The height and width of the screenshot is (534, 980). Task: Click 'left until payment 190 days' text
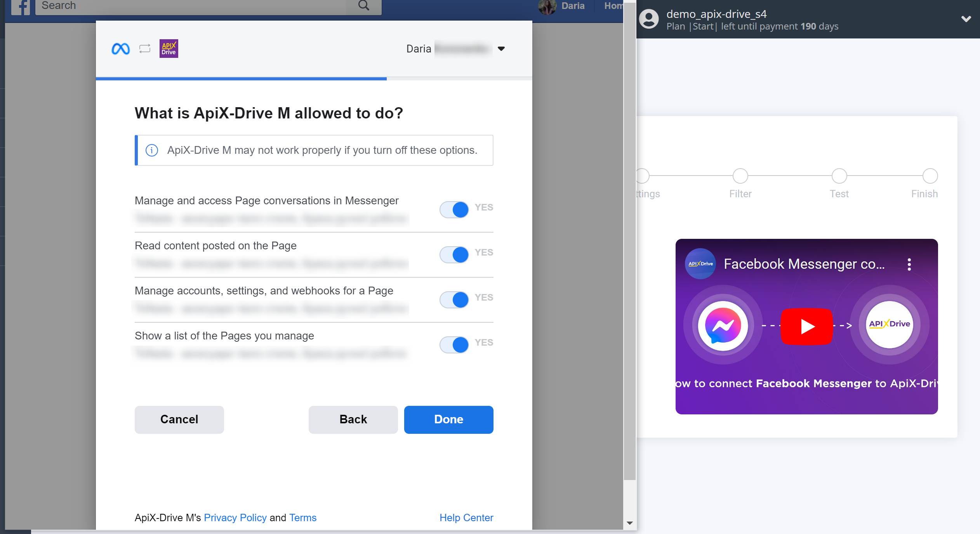click(780, 26)
